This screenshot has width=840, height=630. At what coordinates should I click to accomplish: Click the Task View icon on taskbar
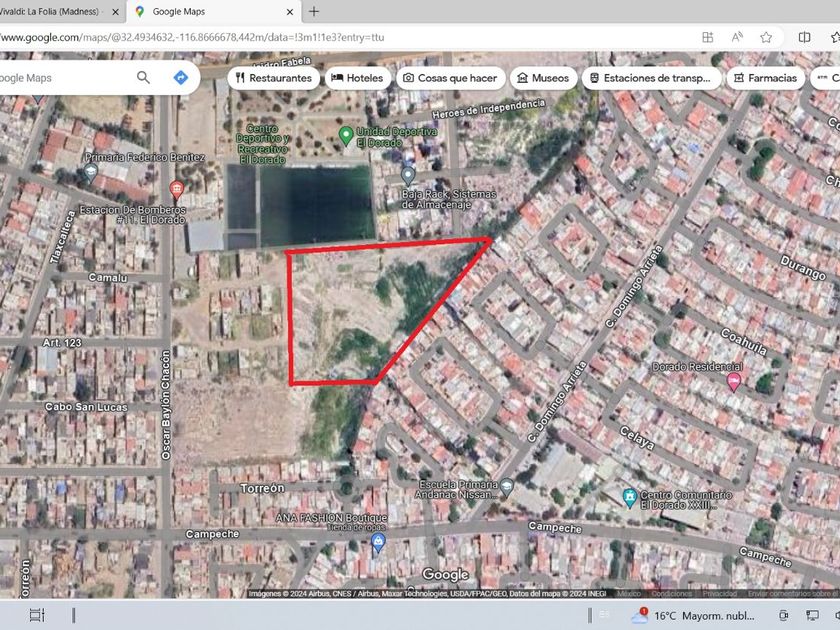pyautogui.click(x=37, y=615)
